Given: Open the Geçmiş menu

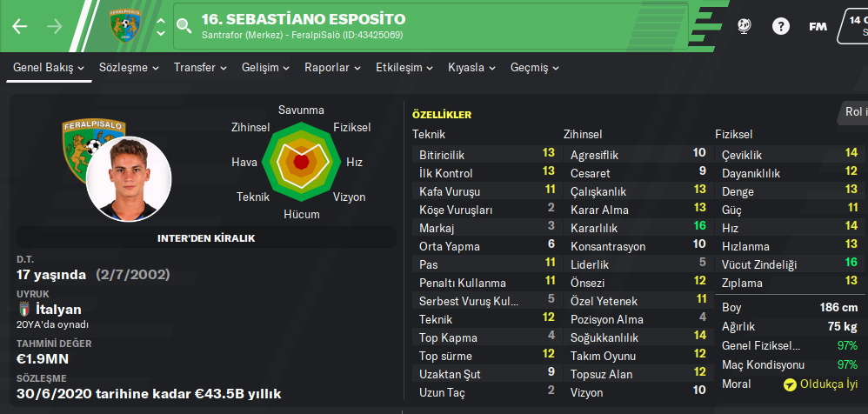Looking at the screenshot, I should 535,67.
